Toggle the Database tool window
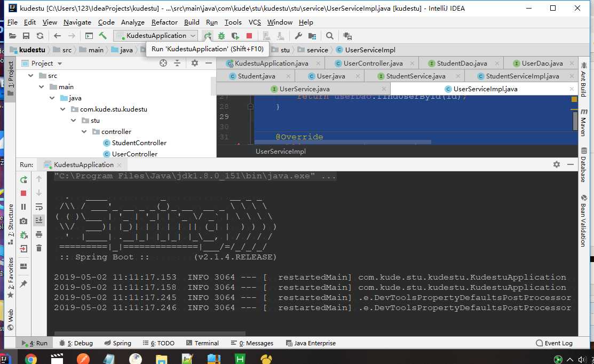Screen dimensions: 594x364 tap(584, 165)
